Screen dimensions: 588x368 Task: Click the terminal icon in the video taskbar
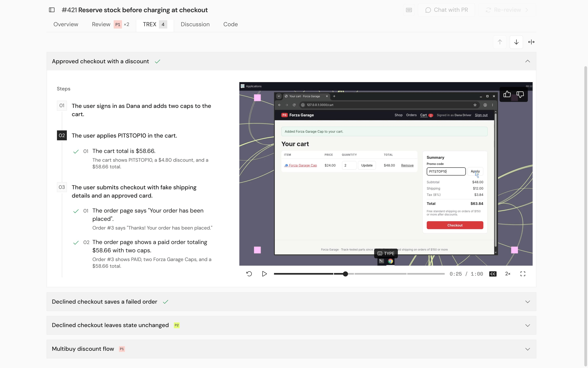pos(381,261)
